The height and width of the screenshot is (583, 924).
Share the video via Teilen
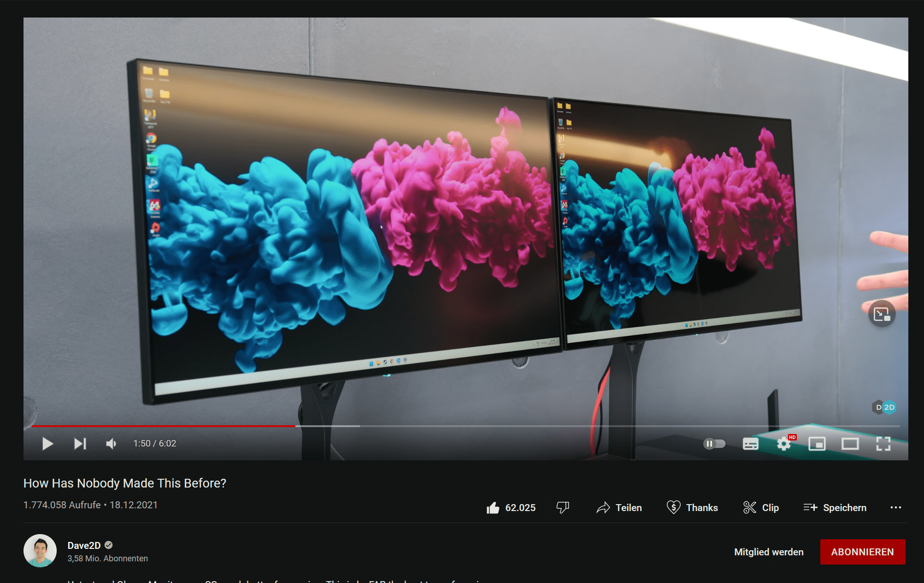pyautogui.click(x=619, y=508)
